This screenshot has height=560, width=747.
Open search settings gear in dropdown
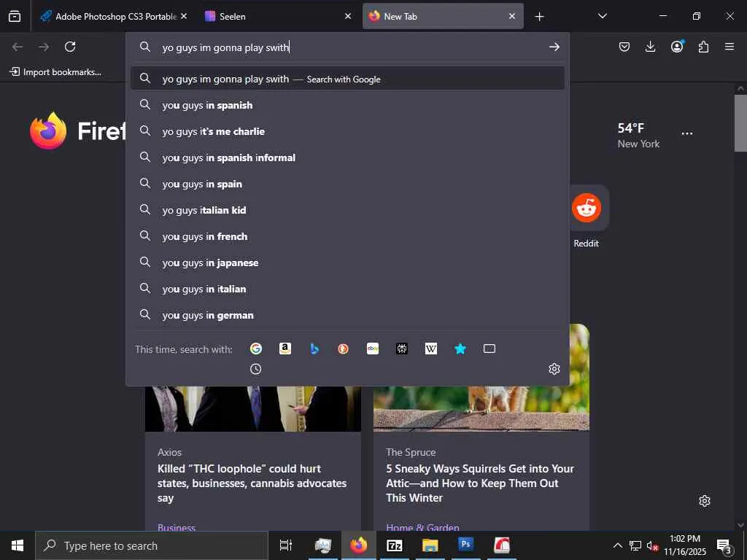tap(554, 369)
